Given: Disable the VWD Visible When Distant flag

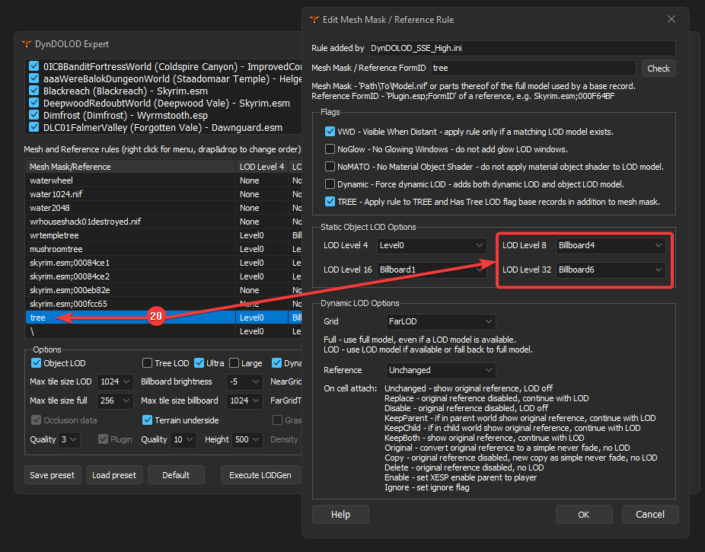Looking at the screenshot, I should [330, 132].
